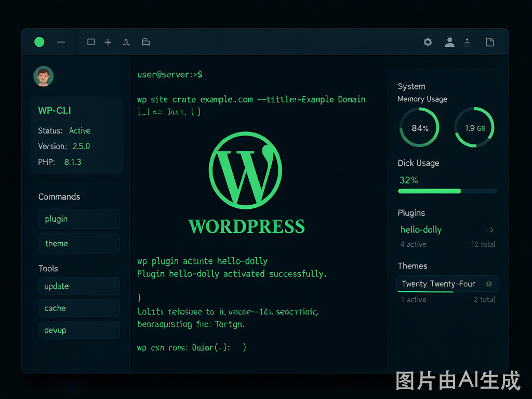Open Twenty Twenty-Four theme options icon
The width and height of the screenshot is (532, 399).
pyautogui.click(x=488, y=284)
